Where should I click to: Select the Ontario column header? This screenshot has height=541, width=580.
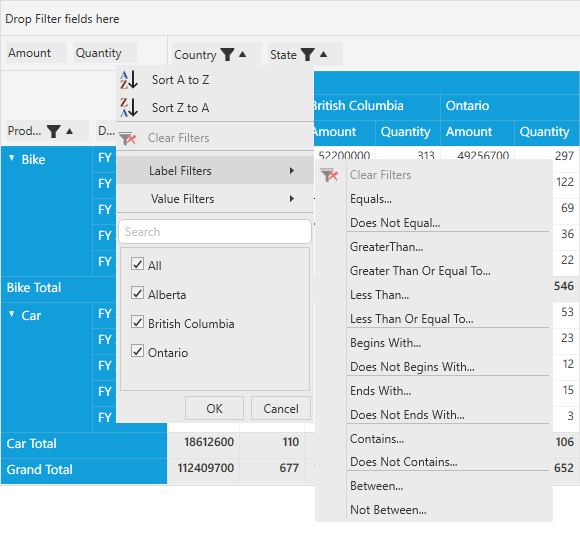[x=510, y=106]
